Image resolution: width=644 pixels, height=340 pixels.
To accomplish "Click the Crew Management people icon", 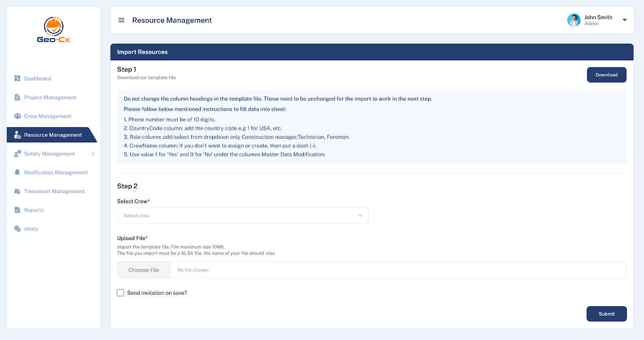I will [x=17, y=116].
